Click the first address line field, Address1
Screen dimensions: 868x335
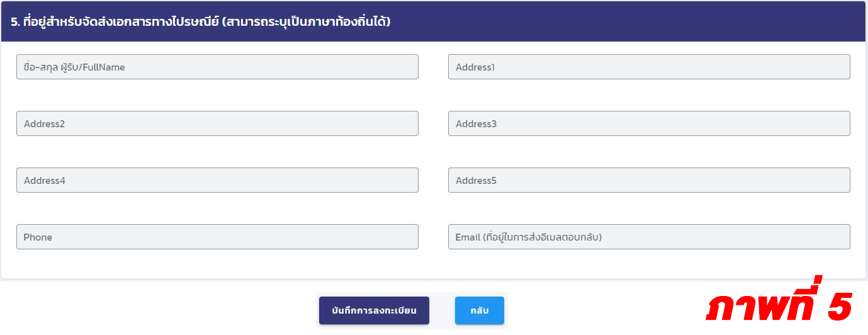649,67
